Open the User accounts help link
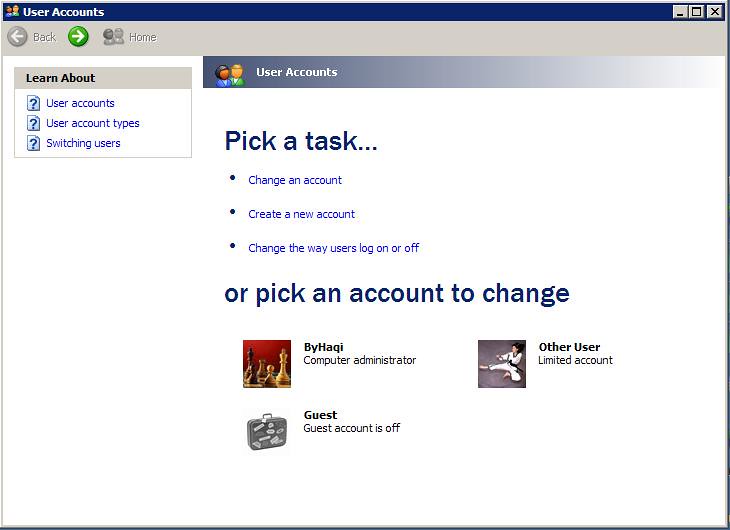This screenshot has width=730, height=530. (80, 103)
